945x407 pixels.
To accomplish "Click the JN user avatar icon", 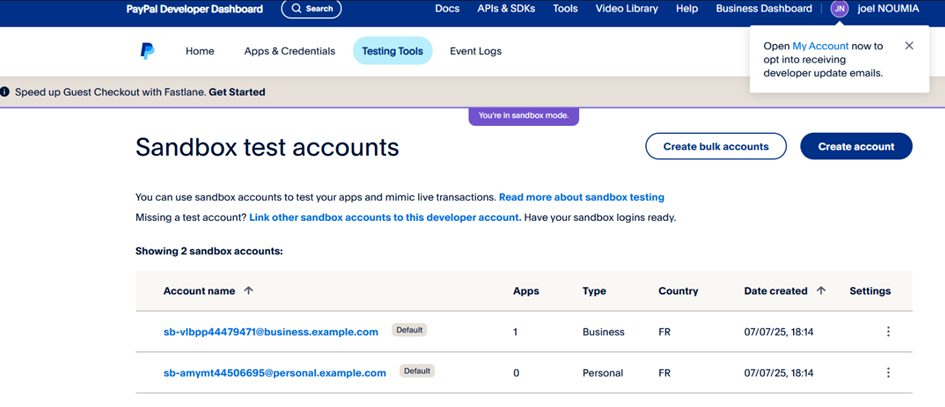I will 839,9.
